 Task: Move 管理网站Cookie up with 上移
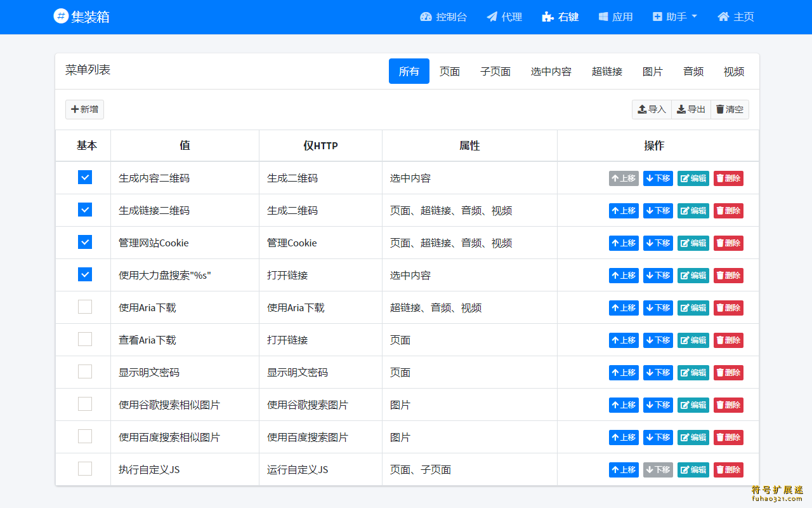pyautogui.click(x=624, y=243)
